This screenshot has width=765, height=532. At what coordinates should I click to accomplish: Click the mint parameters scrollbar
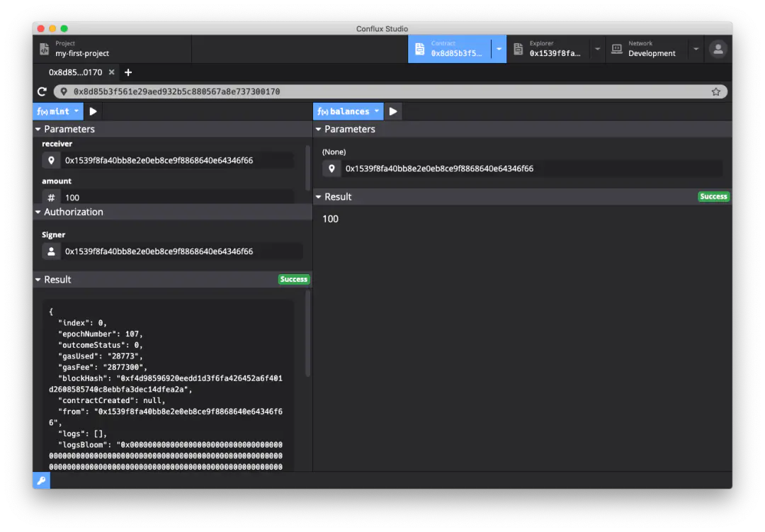[307, 167]
